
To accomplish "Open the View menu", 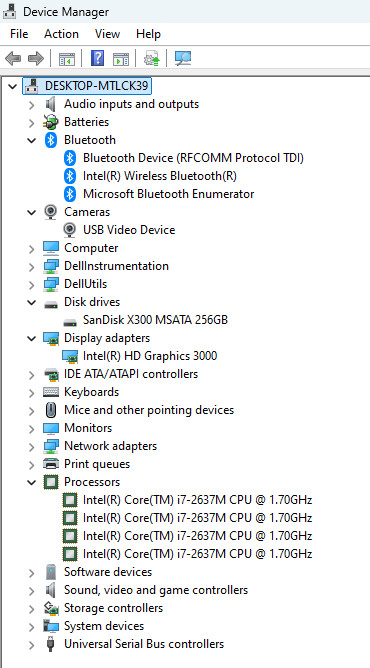I will click(x=107, y=34).
